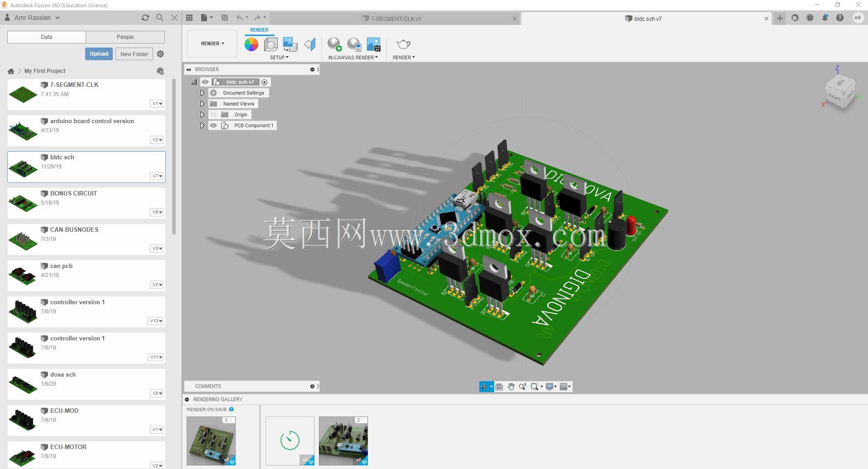Expand the Named Views node
The width and height of the screenshot is (868, 469).
202,104
